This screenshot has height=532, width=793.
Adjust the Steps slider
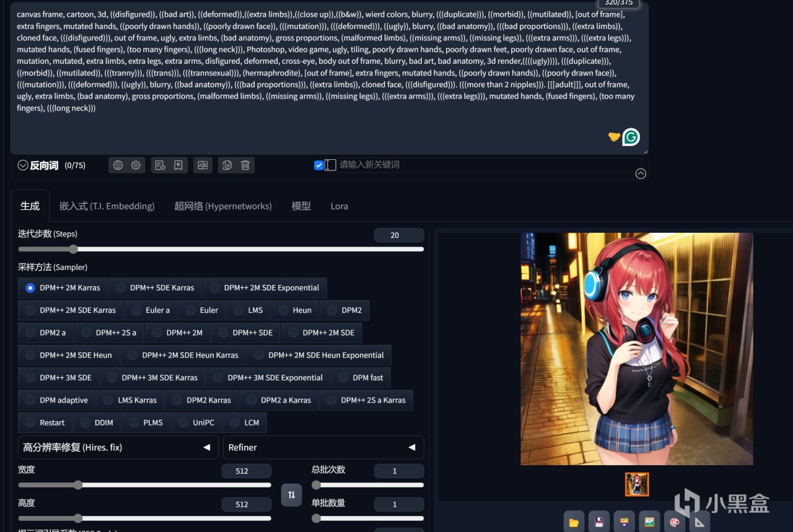[221, 249]
